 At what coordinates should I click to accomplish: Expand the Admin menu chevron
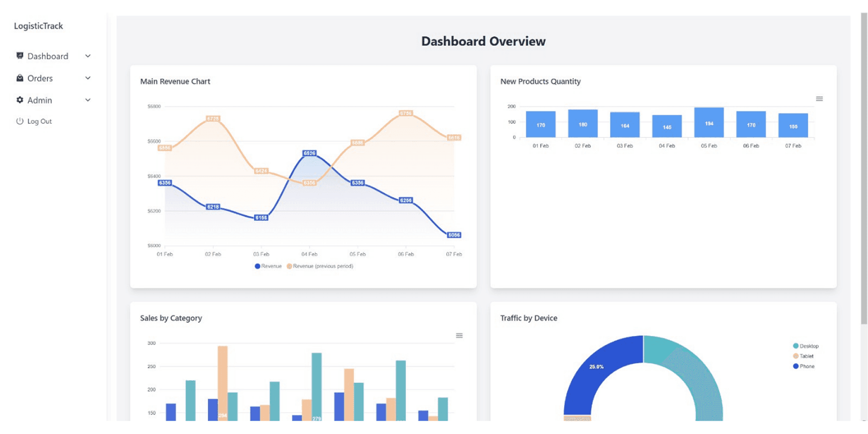88,100
